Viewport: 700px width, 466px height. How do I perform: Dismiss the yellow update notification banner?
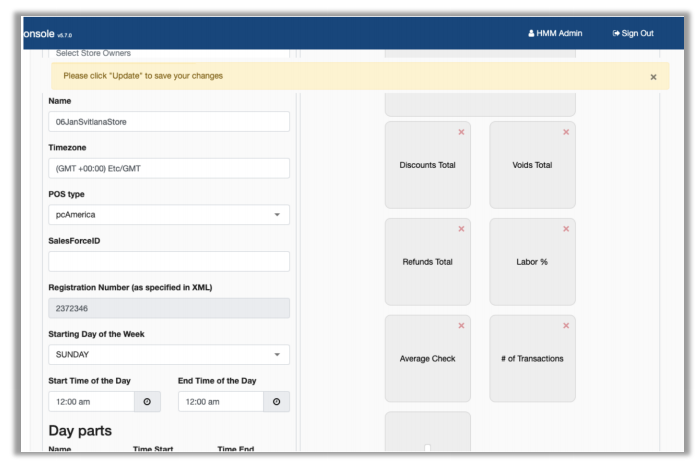point(653,77)
